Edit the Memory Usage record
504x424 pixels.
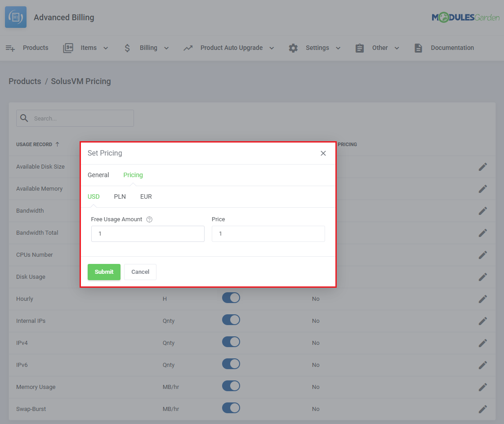coord(483,387)
